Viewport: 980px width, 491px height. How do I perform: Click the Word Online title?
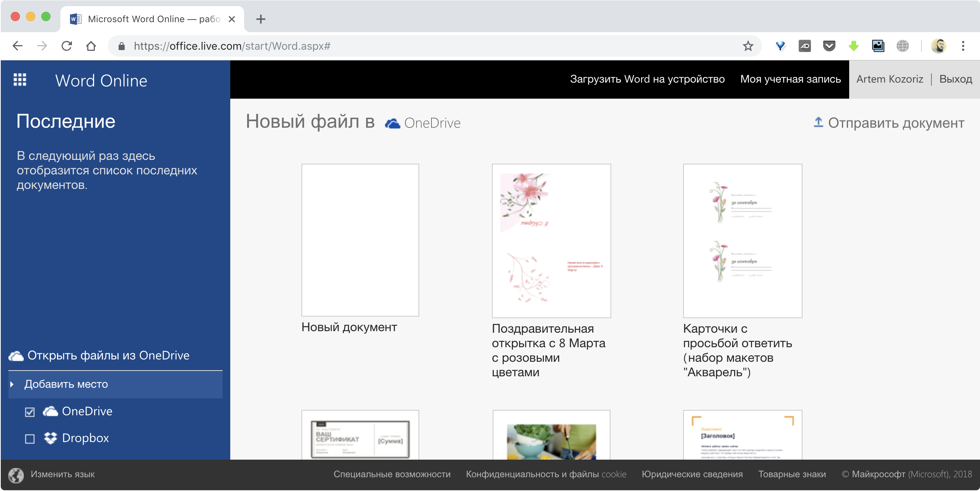(101, 81)
